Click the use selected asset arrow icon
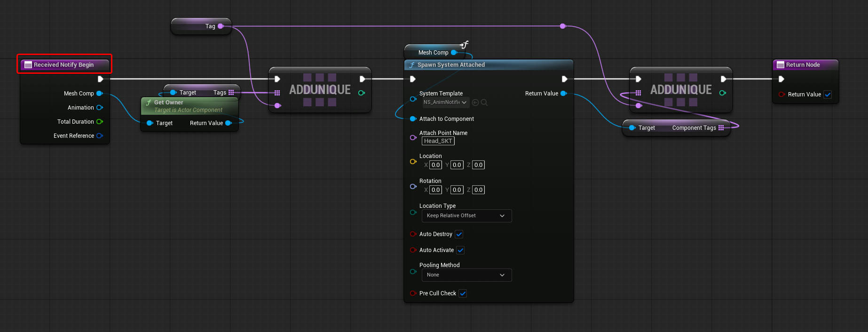Screen dimensions: 868x332 click(x=475, y=103)
